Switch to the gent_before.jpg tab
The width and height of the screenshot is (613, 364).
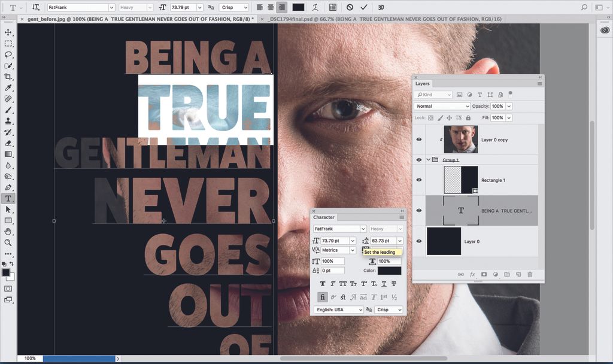coord(138,19)
